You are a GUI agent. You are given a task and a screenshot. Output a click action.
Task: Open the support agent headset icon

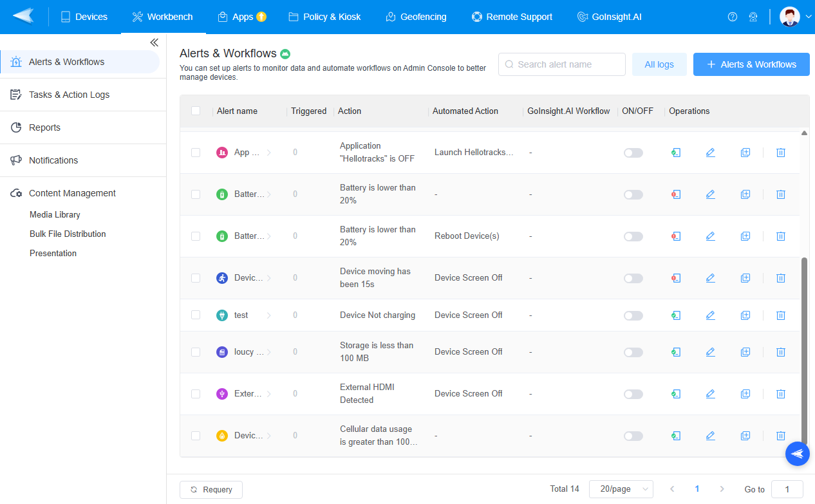click(x=753, y=17)
